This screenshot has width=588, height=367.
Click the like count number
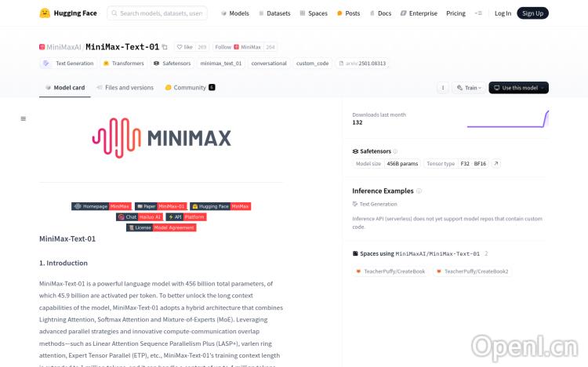click(x=202, y=47)
